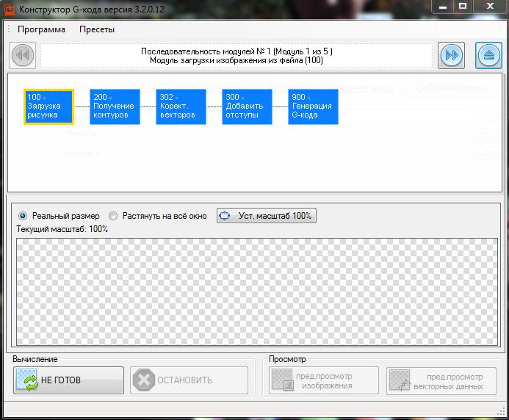Screen dimensions: 509x420
Task: Choose the Реальный размер radio option
Action: pos(59,216)
